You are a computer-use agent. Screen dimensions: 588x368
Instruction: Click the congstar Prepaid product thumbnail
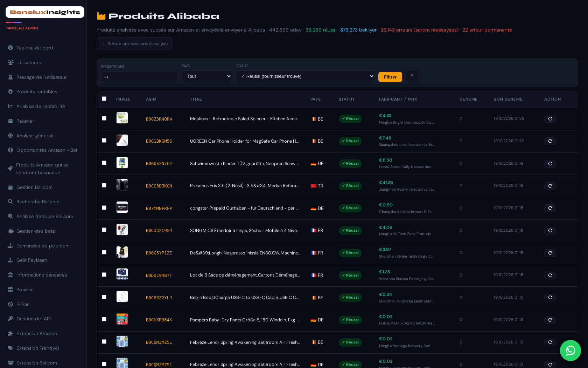pos(122,207)
